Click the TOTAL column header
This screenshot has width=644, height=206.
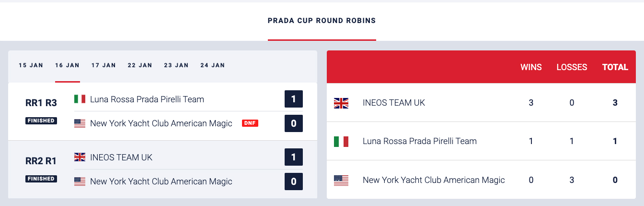click(615, 67)
